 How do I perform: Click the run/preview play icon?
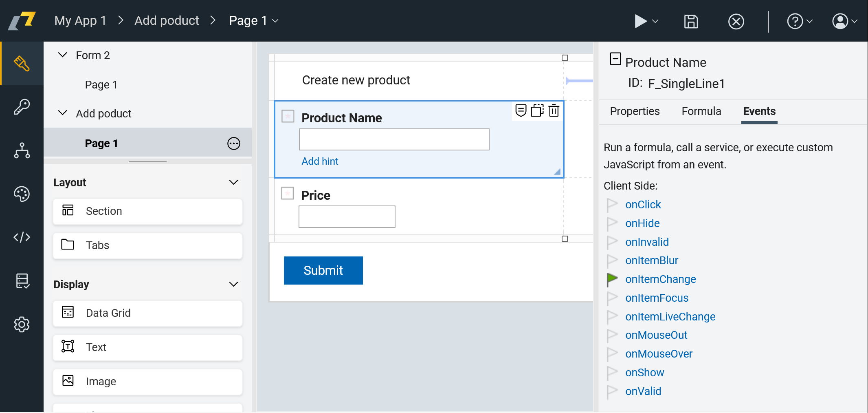pyautogui.click(x=640, y=21)
